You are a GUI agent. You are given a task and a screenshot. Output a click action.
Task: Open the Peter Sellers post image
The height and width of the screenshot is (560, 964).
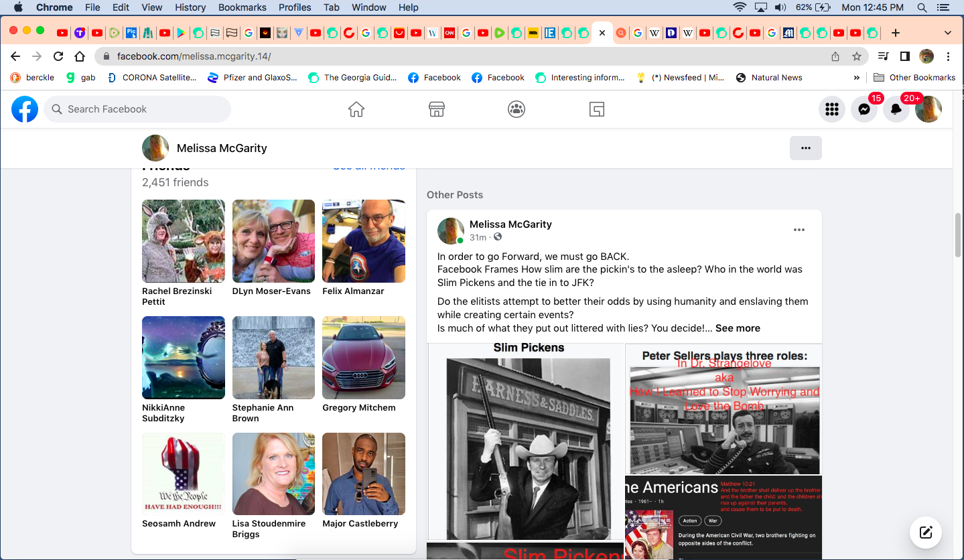724,409
